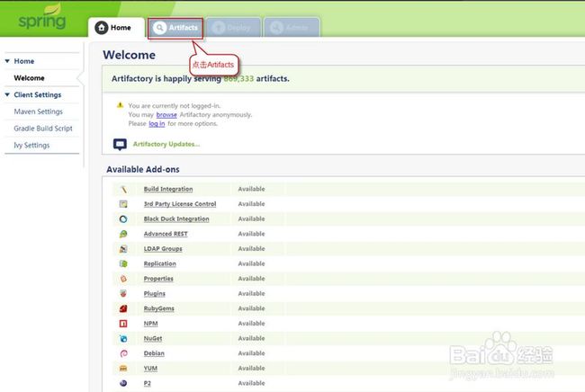Image resolution: width=585 pixels, height=392 pixels.
Task: Click the NPM row icon
Action: click(x=123, y=324)
